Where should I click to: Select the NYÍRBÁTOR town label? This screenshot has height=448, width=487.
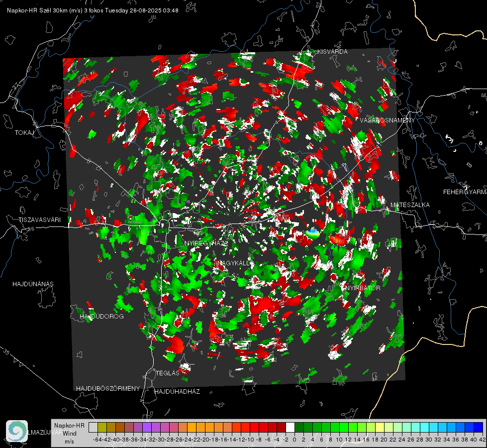pyautogui.click(x=363, y=288)
